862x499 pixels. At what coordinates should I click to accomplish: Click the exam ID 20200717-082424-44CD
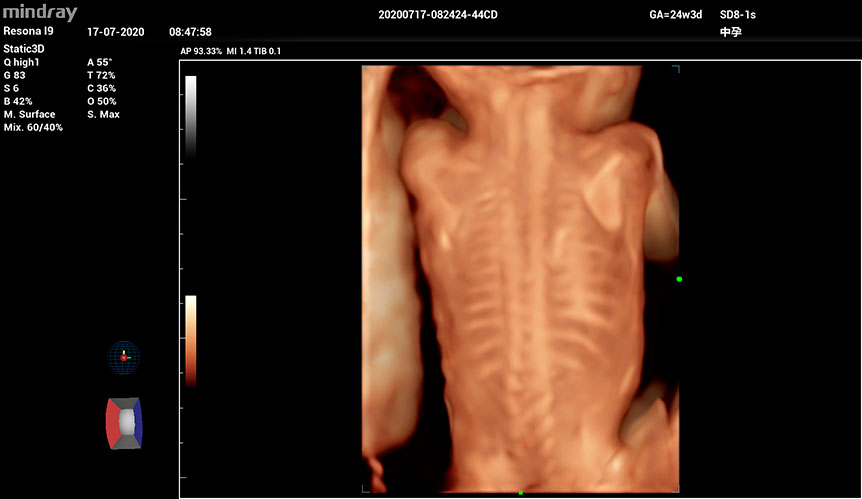coord(440,16)
